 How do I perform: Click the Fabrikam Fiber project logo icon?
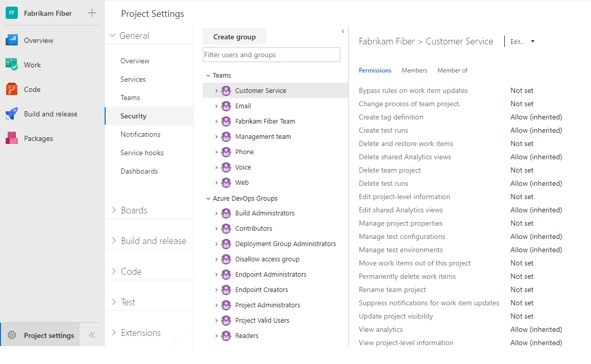click(x=12, y=13)
